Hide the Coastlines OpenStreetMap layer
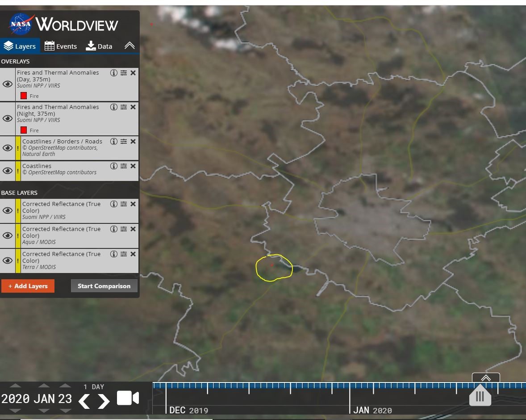Viewport: 526px width, 420px height. pyautogui.click(x=8, y=171)
